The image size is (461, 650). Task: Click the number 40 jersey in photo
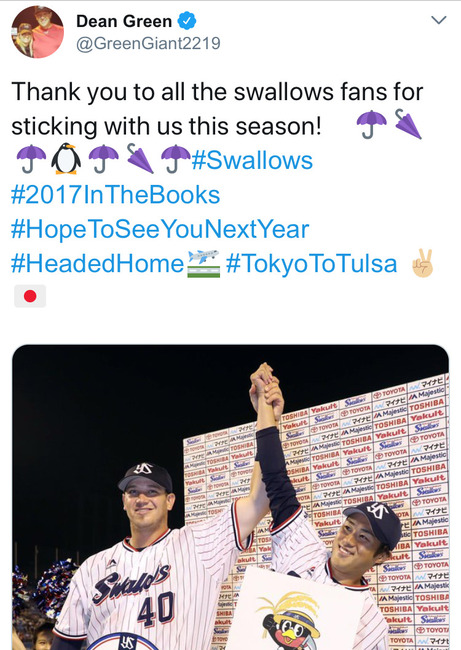point(156,609)
